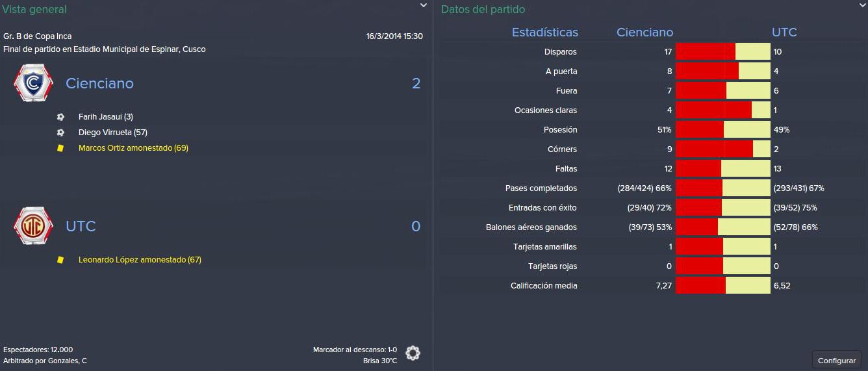The height and width of the screenshot is (371, 868).
Task: Click yellow card icon beside Marcos Ortiz
Action: click(x=60, y=148)
